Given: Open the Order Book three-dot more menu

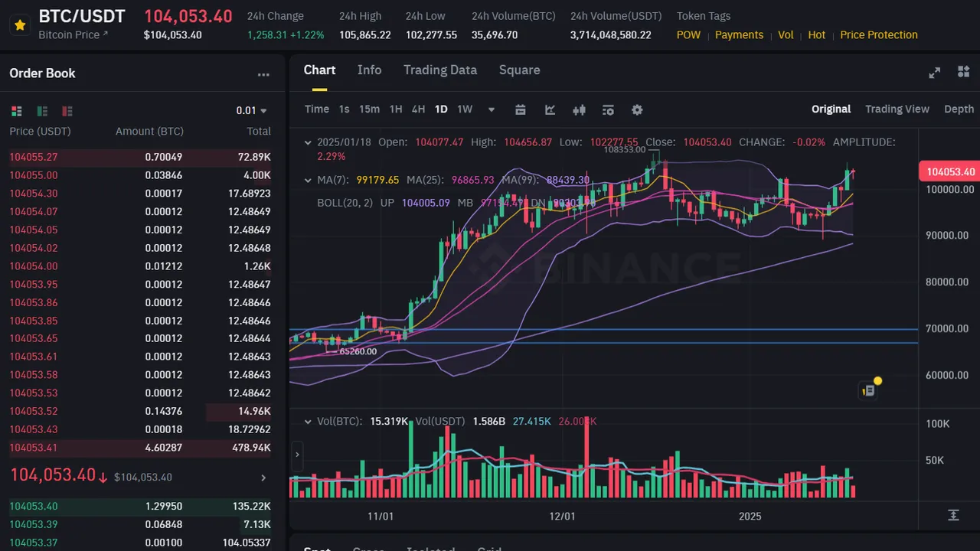Looking at the screenshot, I should tap(263, 74).
